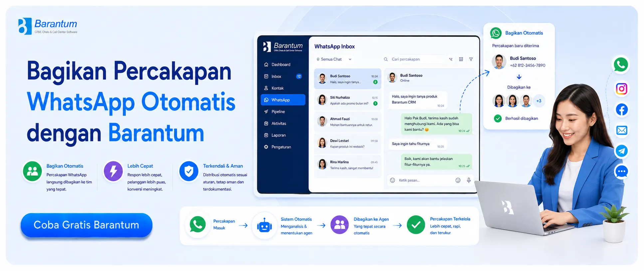The height and width of the screenshot is (271, 644).
Task: Click the icon left of grid view icon
Action: (x=451, y=59)
